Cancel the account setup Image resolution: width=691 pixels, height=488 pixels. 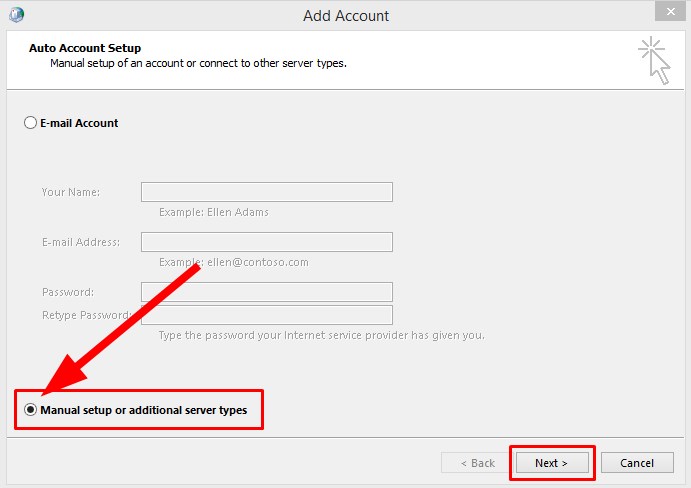637,463
